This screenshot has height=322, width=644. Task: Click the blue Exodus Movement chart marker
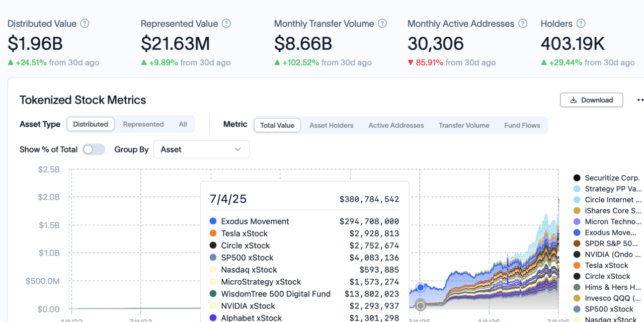[421, 288]
